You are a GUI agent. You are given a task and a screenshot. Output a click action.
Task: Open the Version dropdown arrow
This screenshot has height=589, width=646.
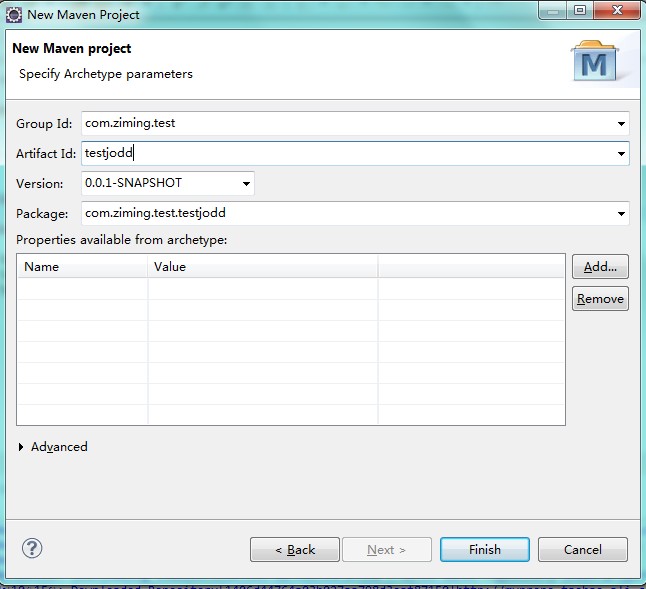point(246,184)
